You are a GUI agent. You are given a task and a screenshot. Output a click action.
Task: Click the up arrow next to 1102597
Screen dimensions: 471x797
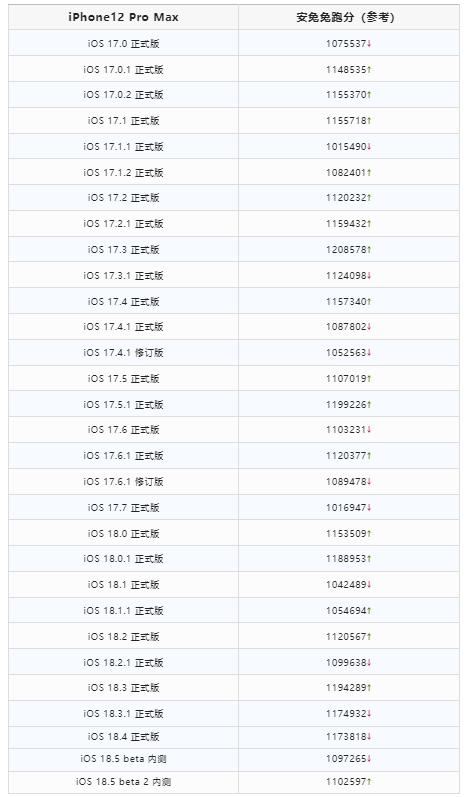pos(369,781)
